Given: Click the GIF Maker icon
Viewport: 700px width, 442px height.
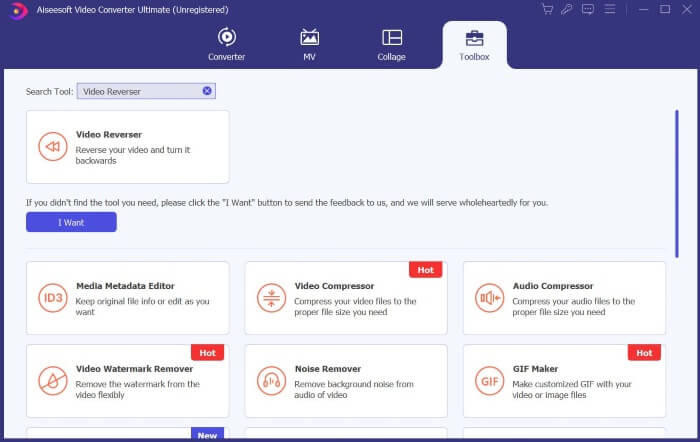Looking at the screenshot, I should pyautogui.click(x=490, y=381).
